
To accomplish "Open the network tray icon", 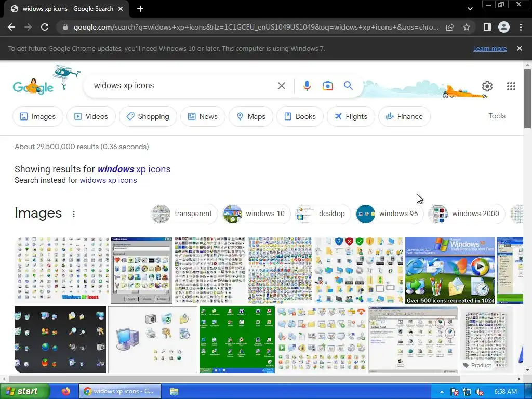I will tap(467, 392).
